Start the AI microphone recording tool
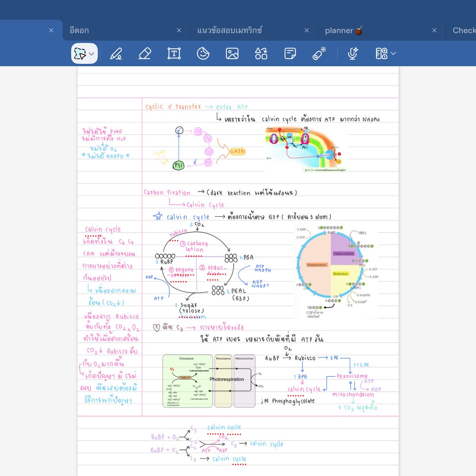 (353, 54)
